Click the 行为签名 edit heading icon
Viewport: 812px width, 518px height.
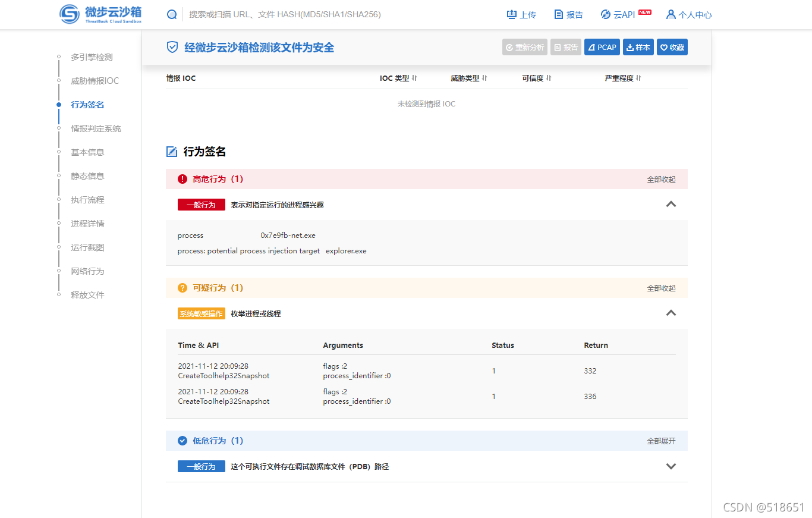tap(172, 152)
